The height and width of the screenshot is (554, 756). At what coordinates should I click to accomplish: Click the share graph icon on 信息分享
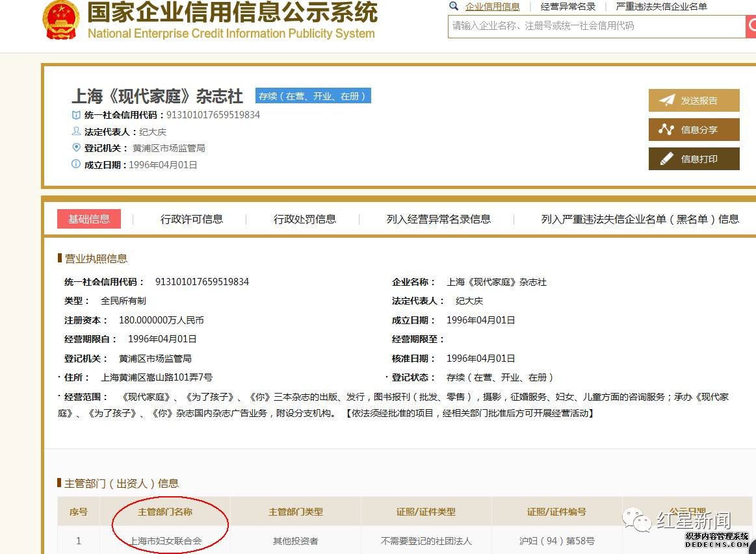[x=666, y=129]
